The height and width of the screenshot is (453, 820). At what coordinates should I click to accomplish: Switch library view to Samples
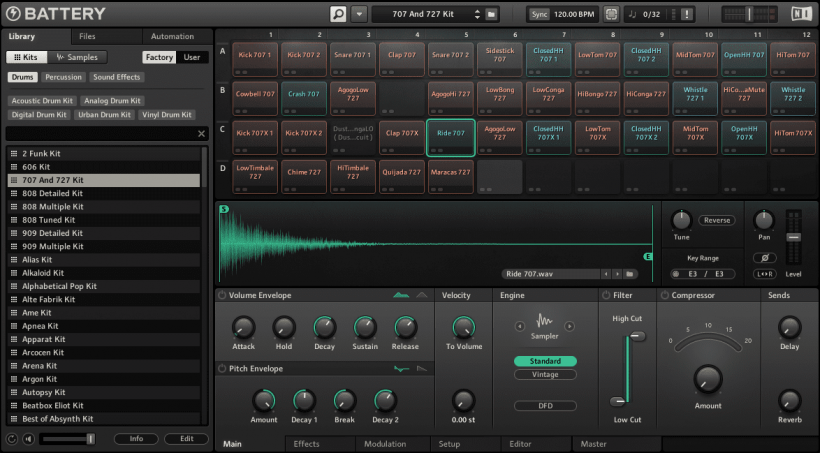click(77, 58)
